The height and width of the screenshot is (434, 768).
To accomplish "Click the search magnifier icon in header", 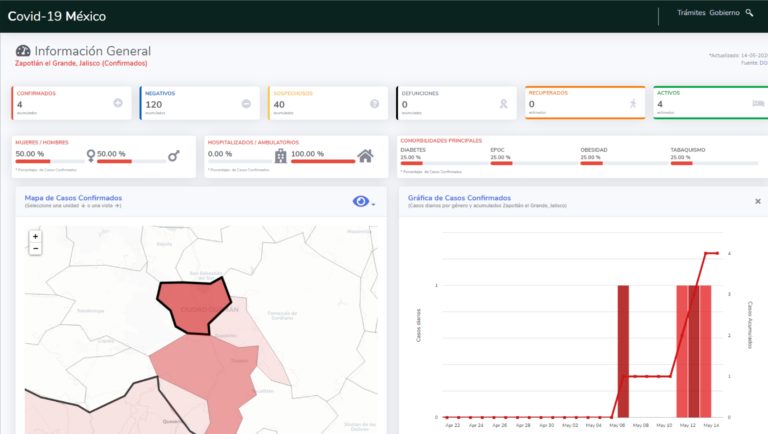I will pos(749,13).
